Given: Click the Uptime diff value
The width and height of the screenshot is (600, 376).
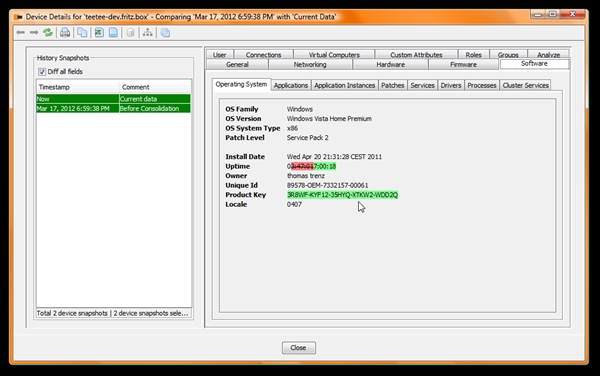Looking at the screenshot, I should (311, 166).
